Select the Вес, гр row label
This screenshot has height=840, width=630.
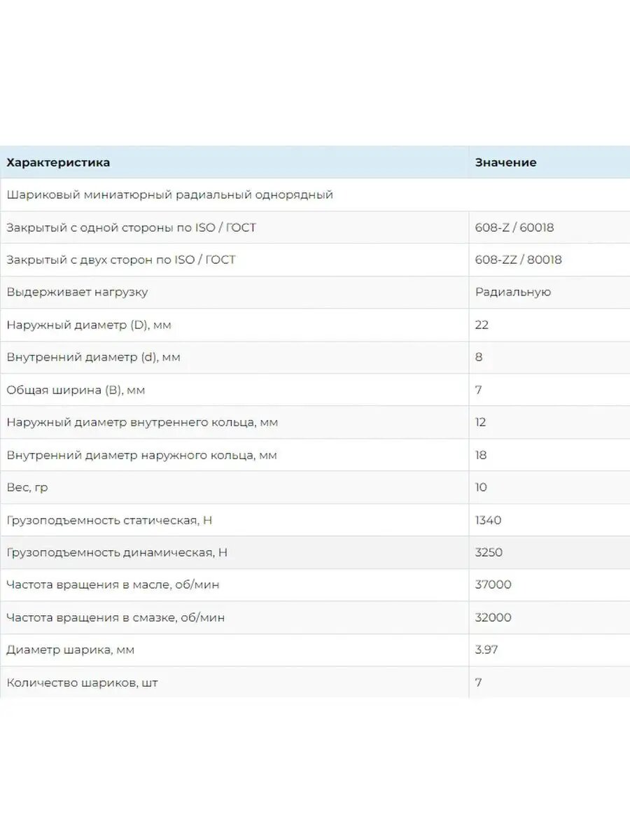(27, 487)
